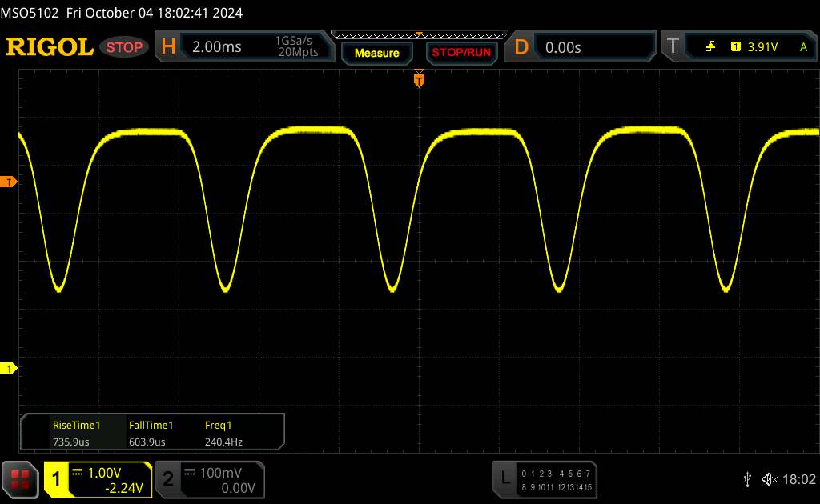This screenshot has height=504, width=820.
Task: Select the channel 1 ground reference marker
Action: pyautogui.click(x=8, y=368)
